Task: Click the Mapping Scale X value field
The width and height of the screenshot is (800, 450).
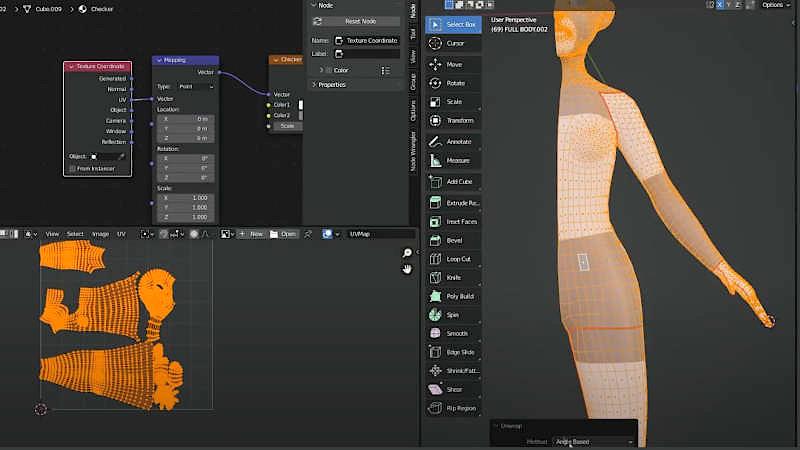Action: pyautogui.click(x=185, y=197)
